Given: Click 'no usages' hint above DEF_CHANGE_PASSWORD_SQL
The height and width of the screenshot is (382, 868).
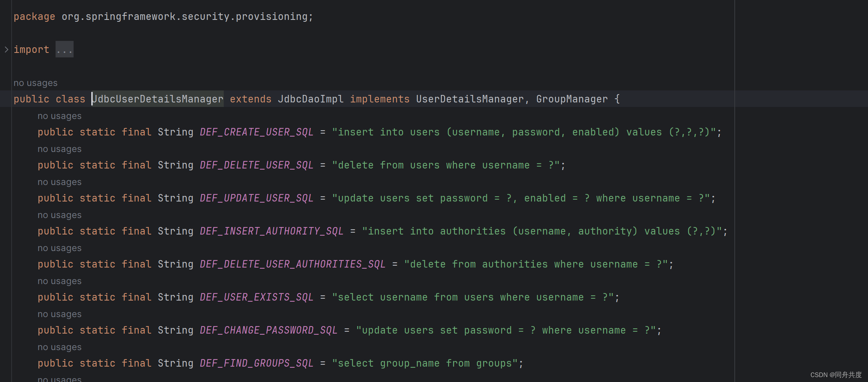Looking at the screenshot, I should (59, 314).
